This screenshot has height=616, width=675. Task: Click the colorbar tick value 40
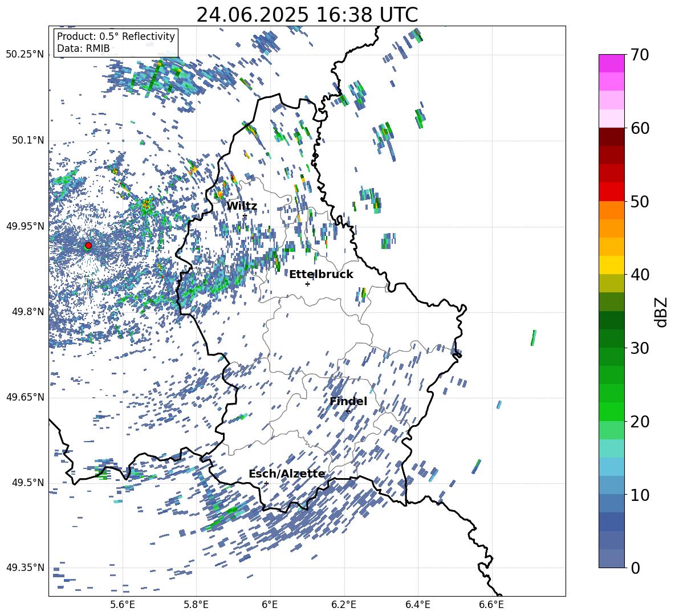[x=640, y=275]
